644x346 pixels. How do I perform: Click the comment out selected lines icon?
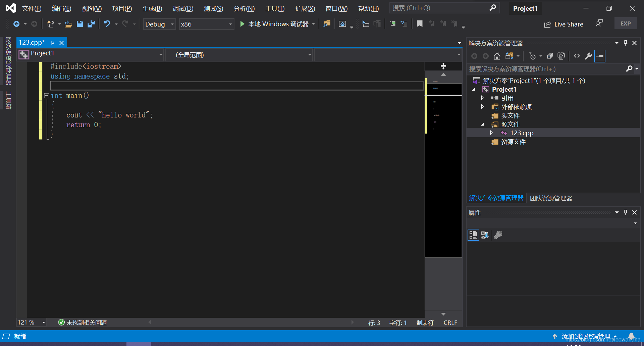393,24
